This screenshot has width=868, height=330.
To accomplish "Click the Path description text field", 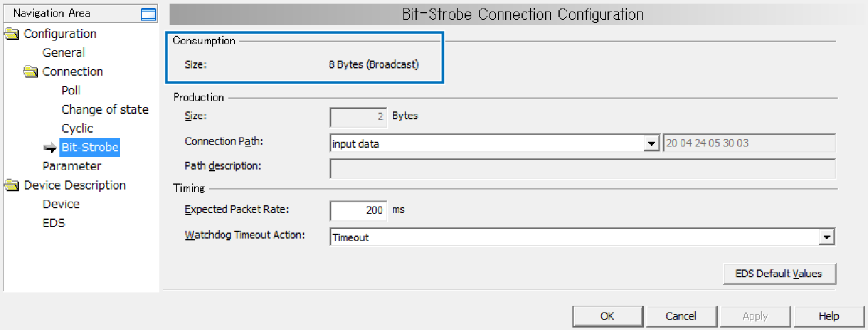I will point(582,169).
